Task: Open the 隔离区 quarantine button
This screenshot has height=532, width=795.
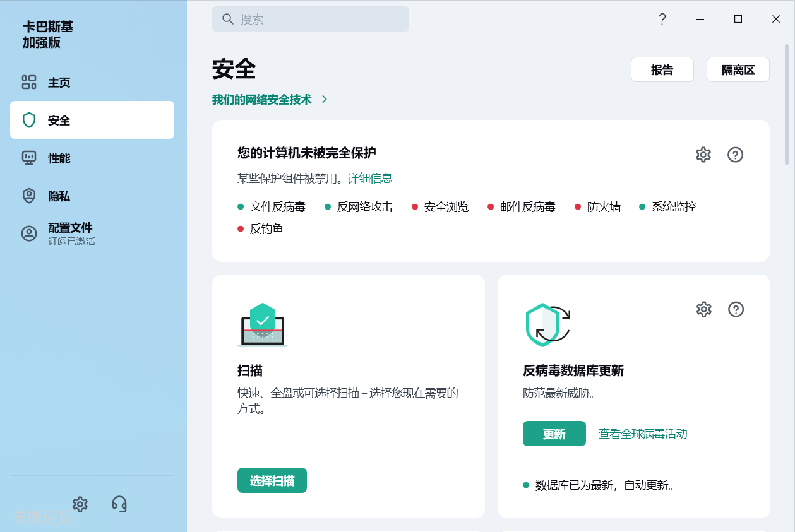Action: coord(738,70)
